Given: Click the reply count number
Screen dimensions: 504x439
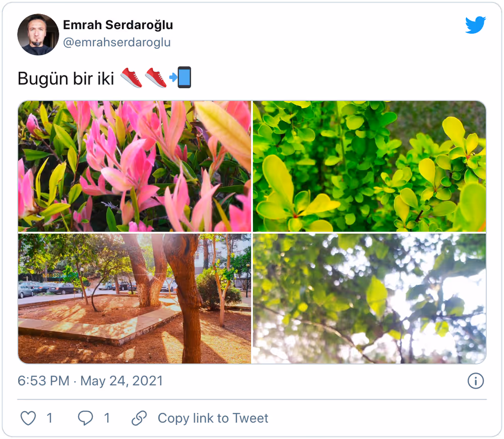Looking at the screenshot, I should (107, 418).
